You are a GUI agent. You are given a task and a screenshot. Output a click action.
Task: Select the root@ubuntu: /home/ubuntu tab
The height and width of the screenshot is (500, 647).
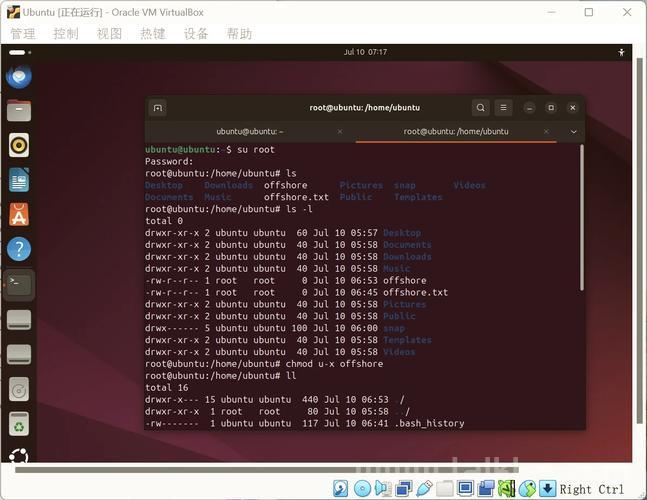(456, 132)
